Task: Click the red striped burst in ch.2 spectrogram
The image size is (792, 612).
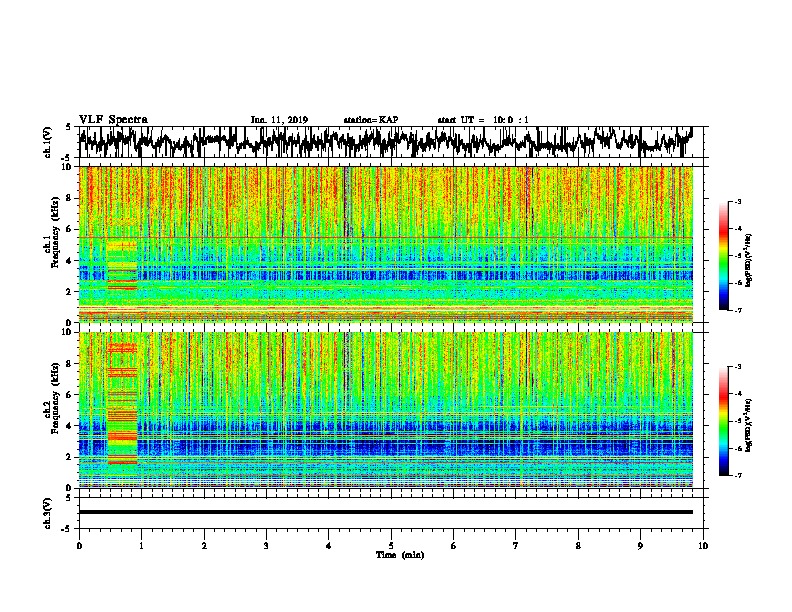Action: tap(122, 403)
